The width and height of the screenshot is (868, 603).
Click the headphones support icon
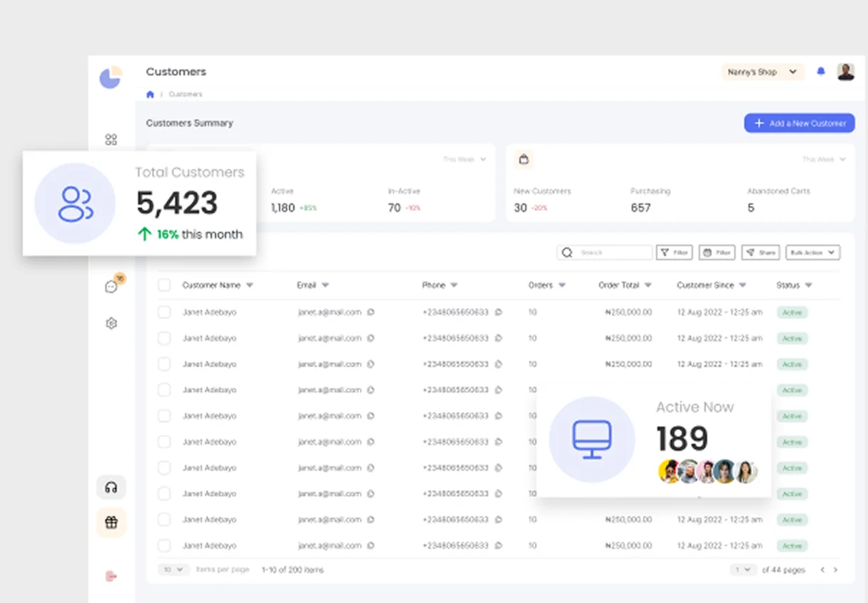click(111, 487)
